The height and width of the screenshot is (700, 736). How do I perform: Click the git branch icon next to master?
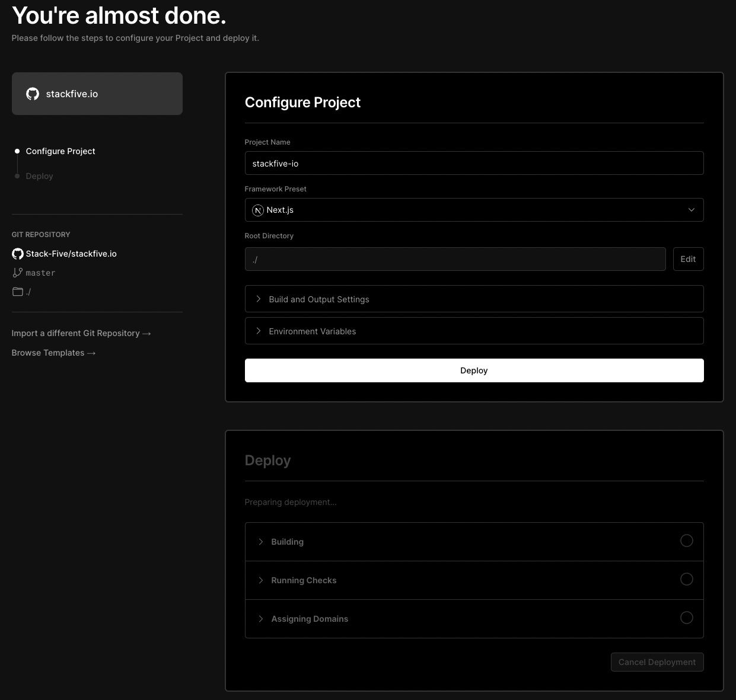coord(18,273)
